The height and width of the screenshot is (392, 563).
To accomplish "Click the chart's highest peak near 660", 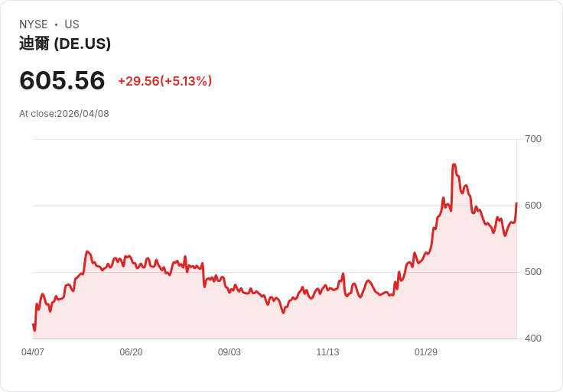I will coord(454,164).
